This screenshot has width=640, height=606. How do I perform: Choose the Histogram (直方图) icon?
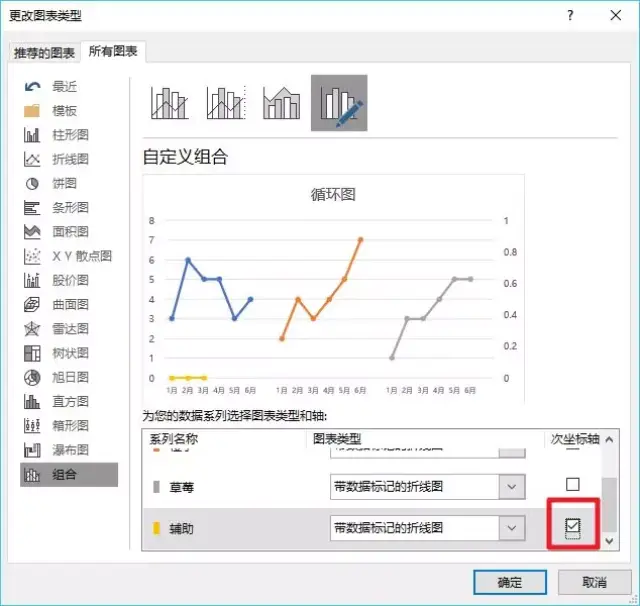(32, 402)
